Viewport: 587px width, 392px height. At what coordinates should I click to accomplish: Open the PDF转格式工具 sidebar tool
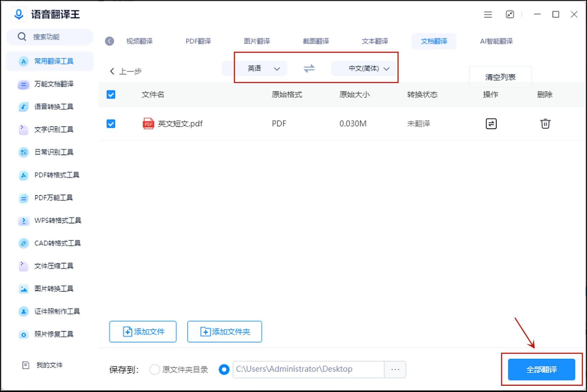pos(56,175)
